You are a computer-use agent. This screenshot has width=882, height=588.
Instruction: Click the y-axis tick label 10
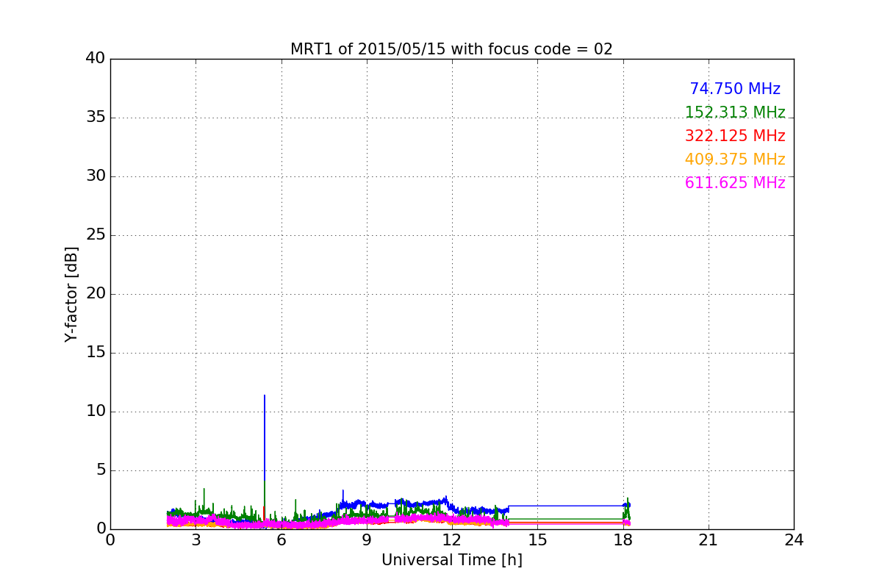tap(95, 412)
